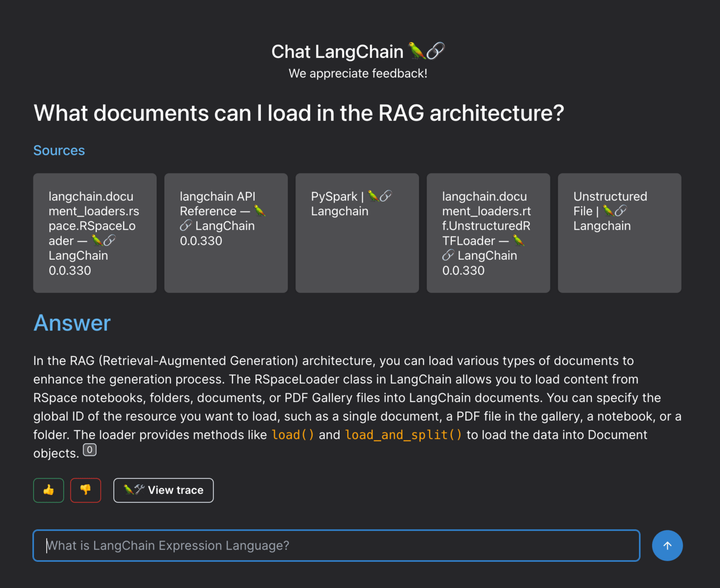
Task: Click the Sources heading
Action: (59, 150)
